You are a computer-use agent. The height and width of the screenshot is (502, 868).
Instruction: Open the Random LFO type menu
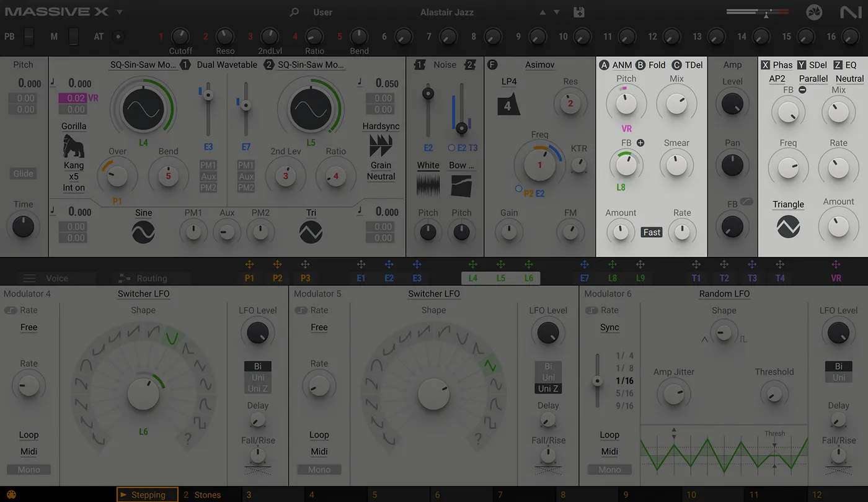click(x=724, y=294)
